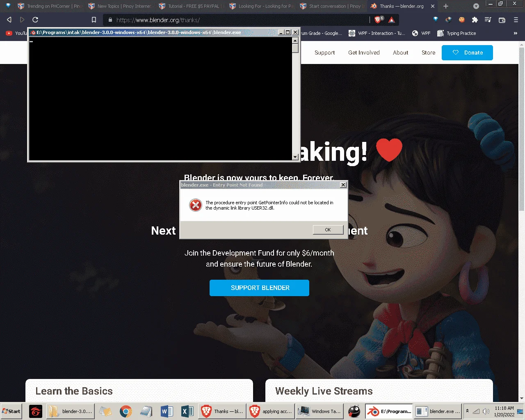Switch to Trending on PHCorner tab
This screenshot has height=420, width=525.
50,6
